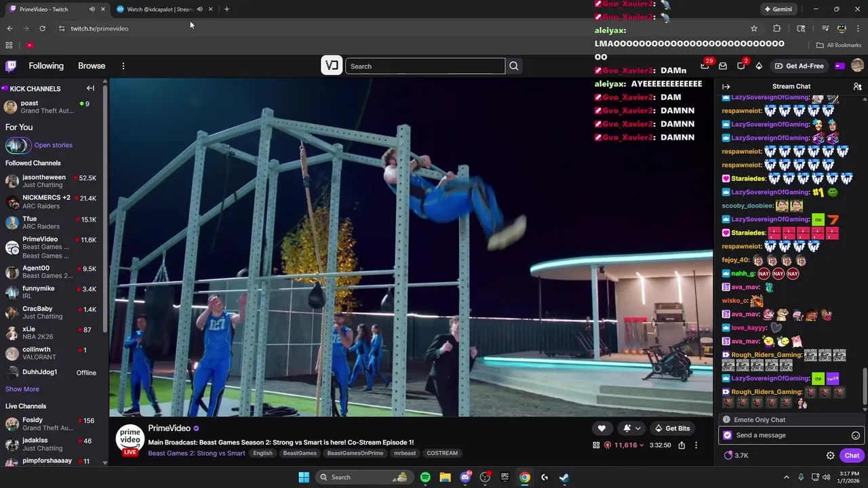868x488 pixels.
Task: Bookmark this page with the star icon
Action: [x=753, y=28]
